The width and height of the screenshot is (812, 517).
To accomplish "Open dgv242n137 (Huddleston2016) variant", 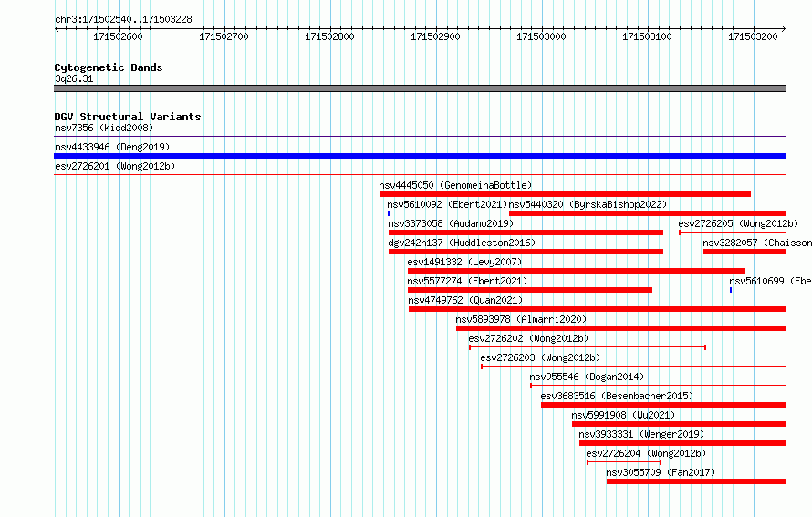I will pyautogui.click(x=462, y=243).
